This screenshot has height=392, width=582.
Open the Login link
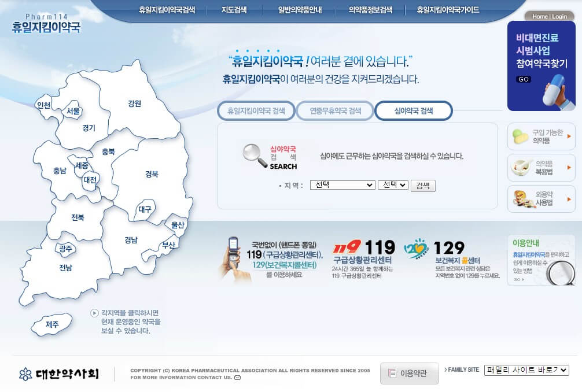tap(559, 16)
